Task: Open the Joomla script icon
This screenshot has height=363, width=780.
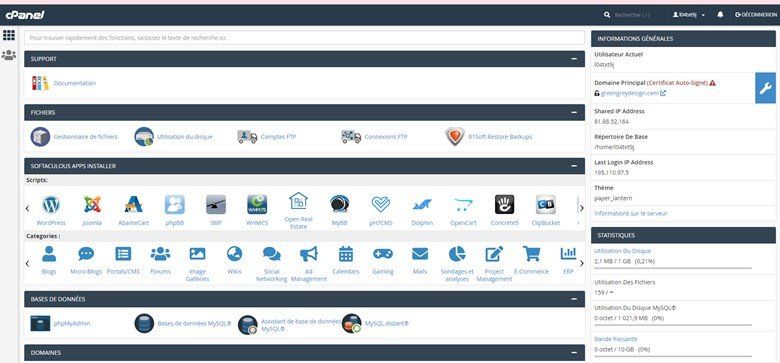Action: point(92,204)
